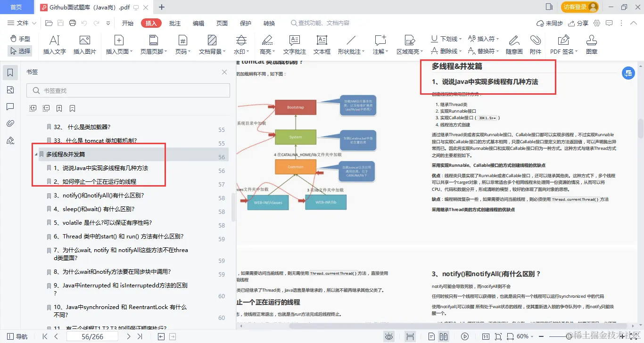
Task: Select the 插入图片 insert image tool
Action: click(x=85, y=45)
